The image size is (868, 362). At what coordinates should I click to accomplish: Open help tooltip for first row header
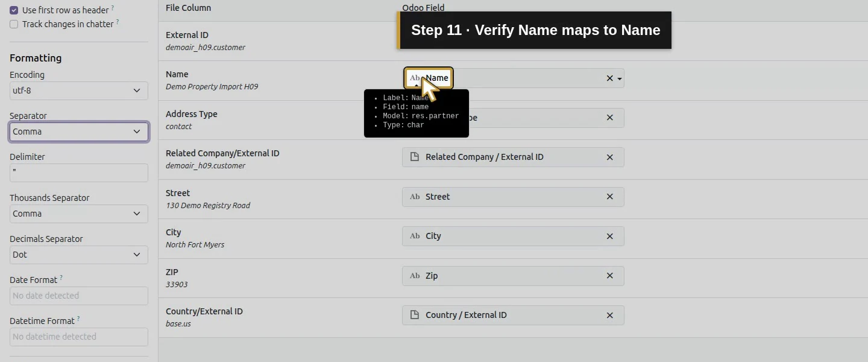pos(113,8)
